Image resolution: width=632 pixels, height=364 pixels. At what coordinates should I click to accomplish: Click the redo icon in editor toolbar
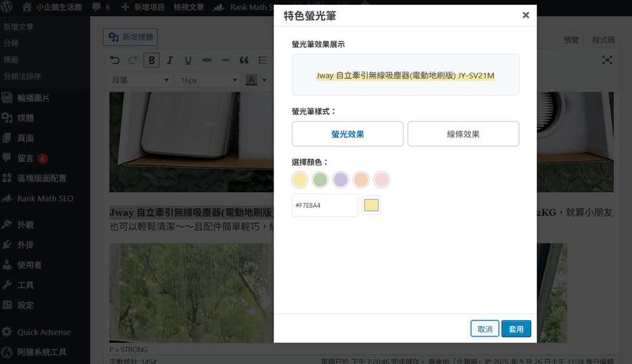click(133, 60)
